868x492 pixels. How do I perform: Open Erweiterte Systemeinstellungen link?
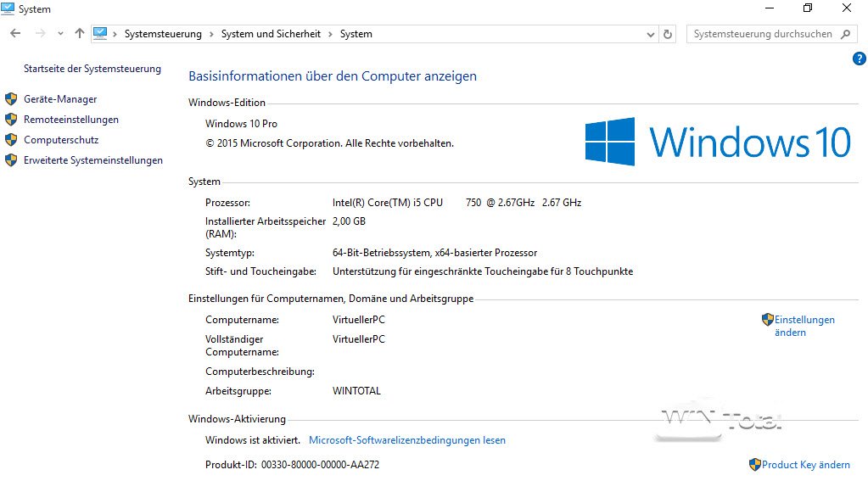click(93, 160)
